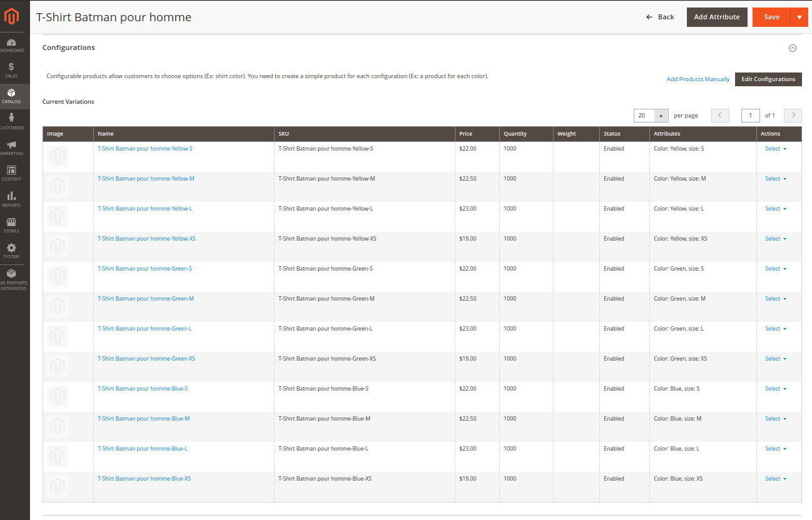Open Select actions for Blue-L row
The height and width of the screenshot is (520, 812).
[x=776, y=449]
